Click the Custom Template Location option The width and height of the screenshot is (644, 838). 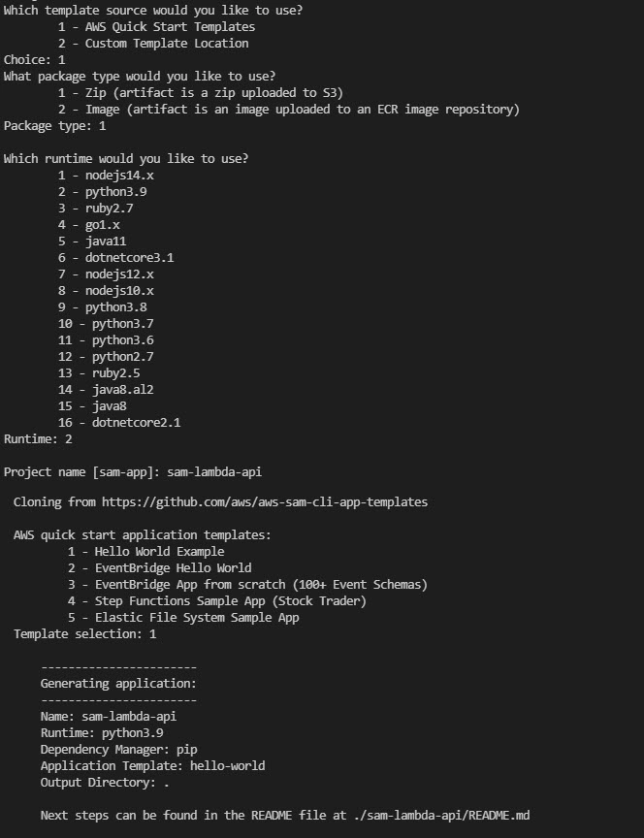click(153, 44)
